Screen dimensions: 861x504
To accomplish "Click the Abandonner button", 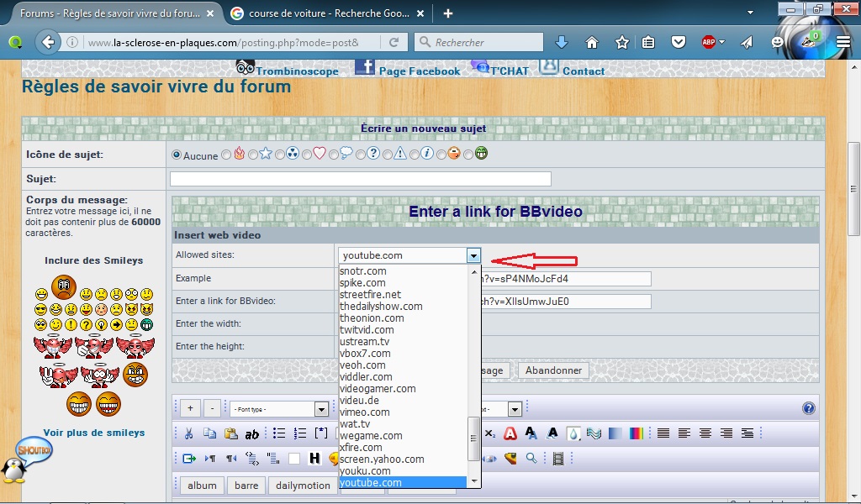I will point(553,370).
